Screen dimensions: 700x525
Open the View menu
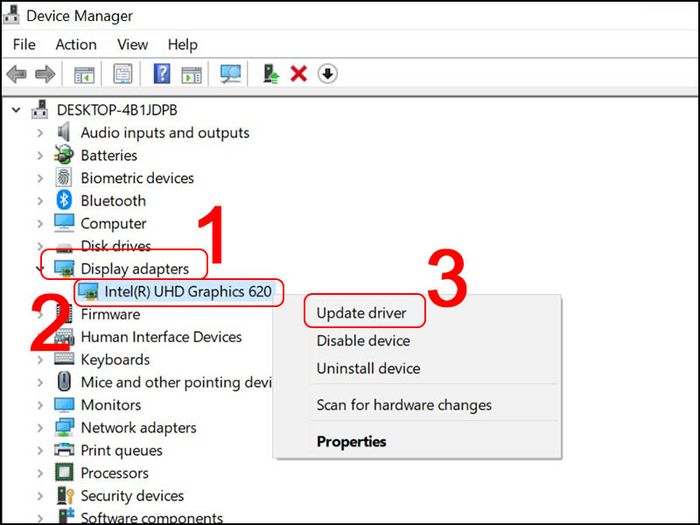tap(133, 44)
